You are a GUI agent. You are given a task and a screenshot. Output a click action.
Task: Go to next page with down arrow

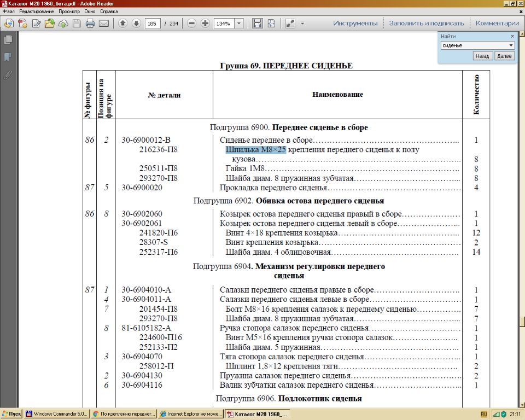136,24
